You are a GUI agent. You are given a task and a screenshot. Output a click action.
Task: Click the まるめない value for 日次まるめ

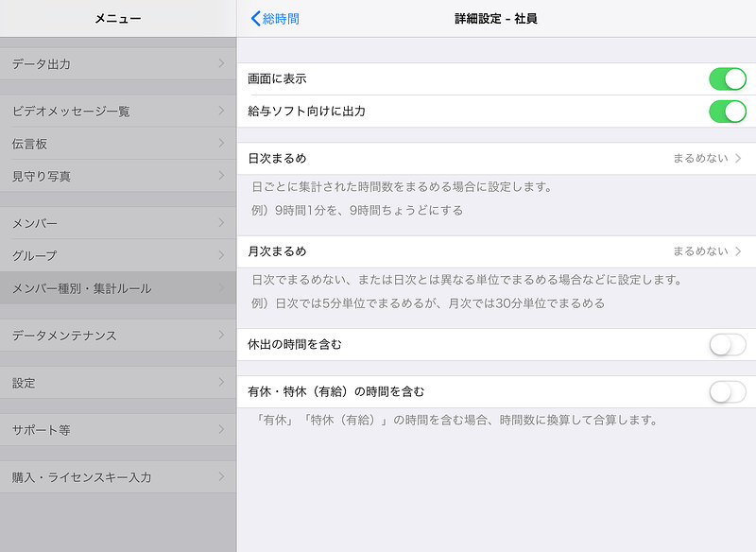click(699, 159)
